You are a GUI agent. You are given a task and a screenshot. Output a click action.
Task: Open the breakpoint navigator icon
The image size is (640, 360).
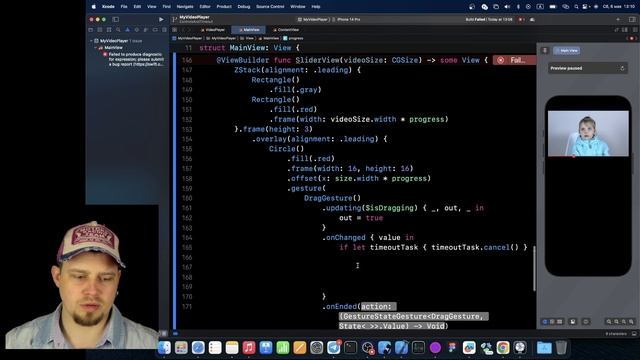pos(155,30)
